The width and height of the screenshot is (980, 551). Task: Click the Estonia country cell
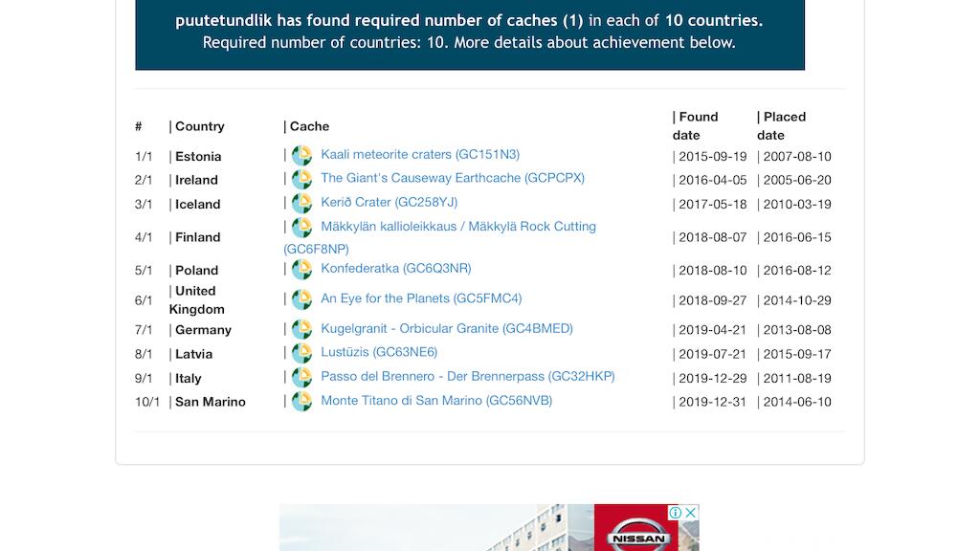pyautogui.click(x=198, y=156)
